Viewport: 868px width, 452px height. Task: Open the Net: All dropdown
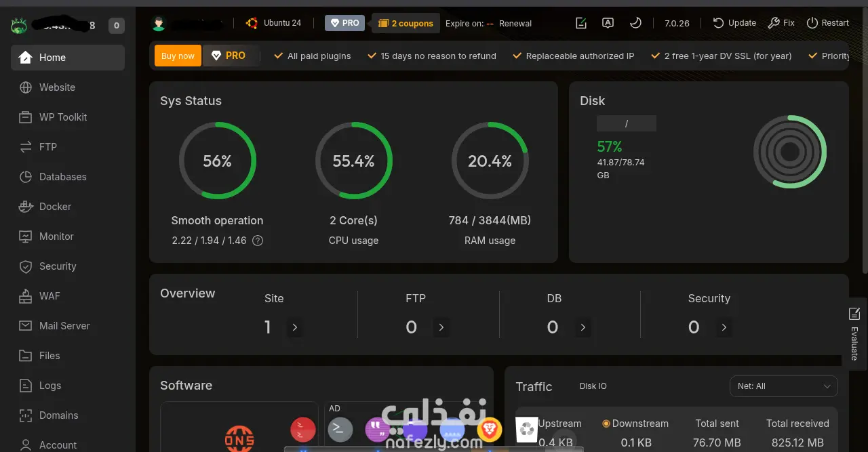(784, 386)
